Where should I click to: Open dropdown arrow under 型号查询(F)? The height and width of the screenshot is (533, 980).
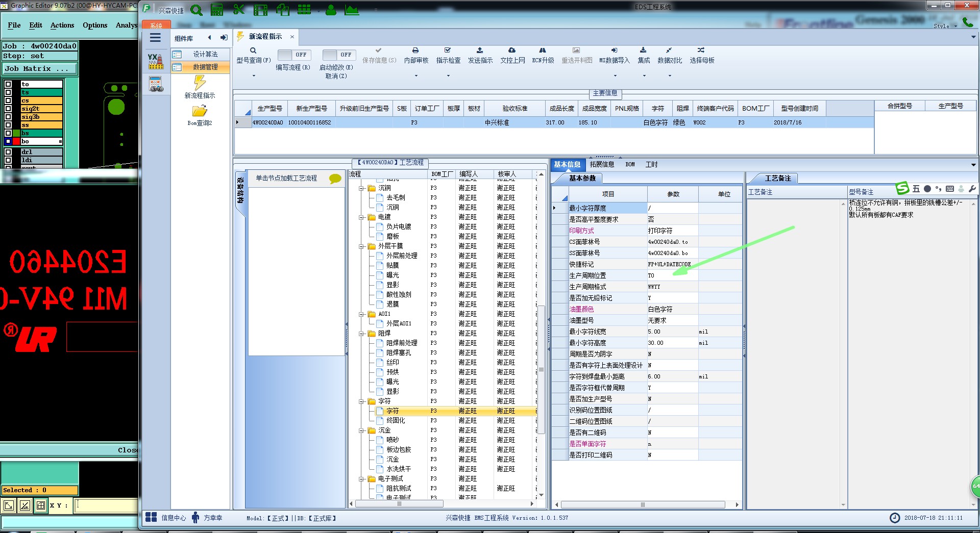click(x=254, y=75)
